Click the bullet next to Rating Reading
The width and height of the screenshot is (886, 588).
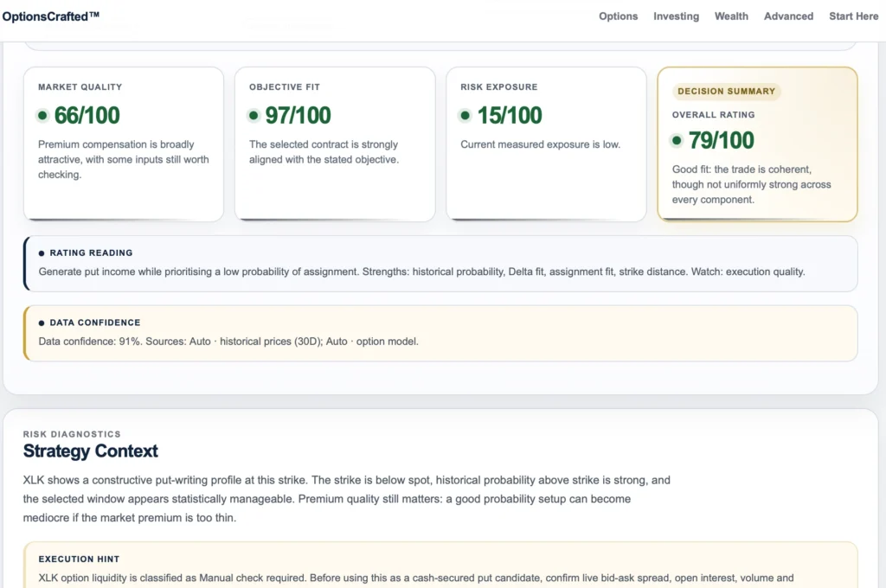(x=42, y=253)
